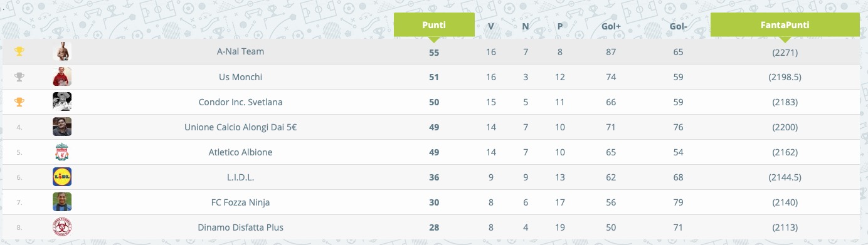The height and width of the screenshot is (245, 868).
Task: Click the L.I.D.L. team Lidl logo
Action: point(62,177)
